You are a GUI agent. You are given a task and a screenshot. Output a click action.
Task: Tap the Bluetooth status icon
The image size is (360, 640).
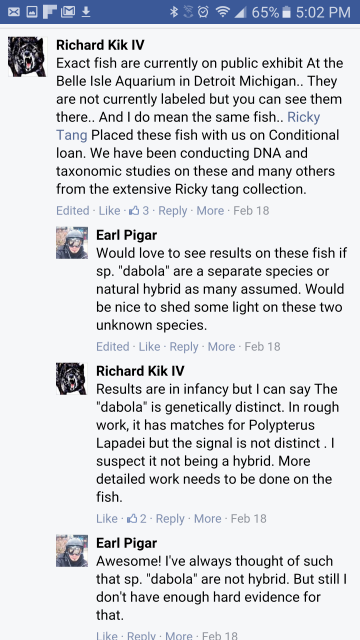(x=174, y=12)
